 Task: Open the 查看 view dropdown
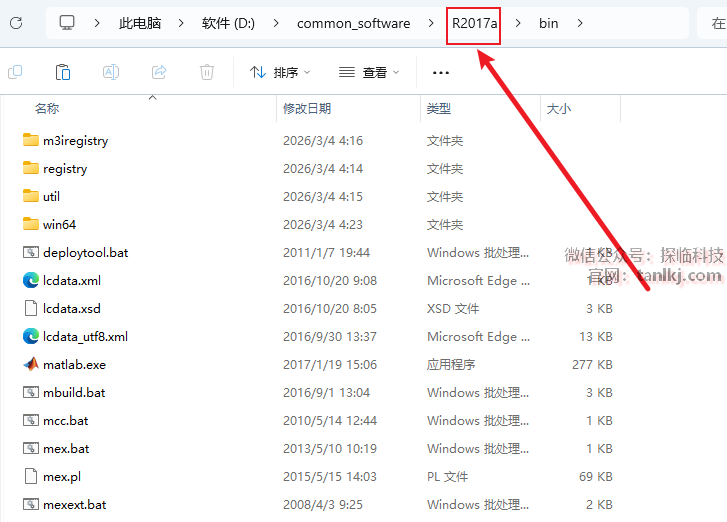pyautogui.click(x=369, y=72)
